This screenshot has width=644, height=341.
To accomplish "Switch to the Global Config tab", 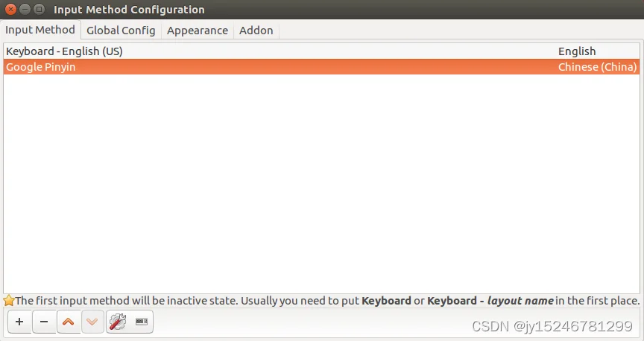I will (x=121, y=31).
